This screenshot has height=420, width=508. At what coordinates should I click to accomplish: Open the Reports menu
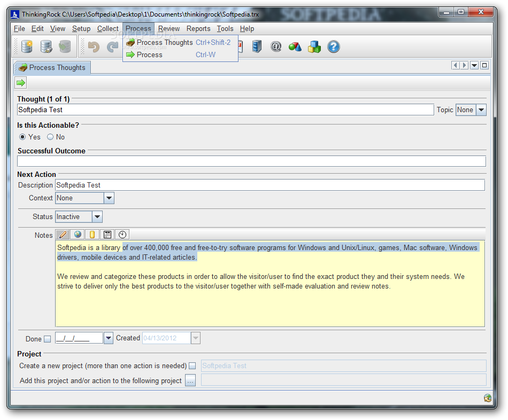pyautogui.click(x=198, y=28)
